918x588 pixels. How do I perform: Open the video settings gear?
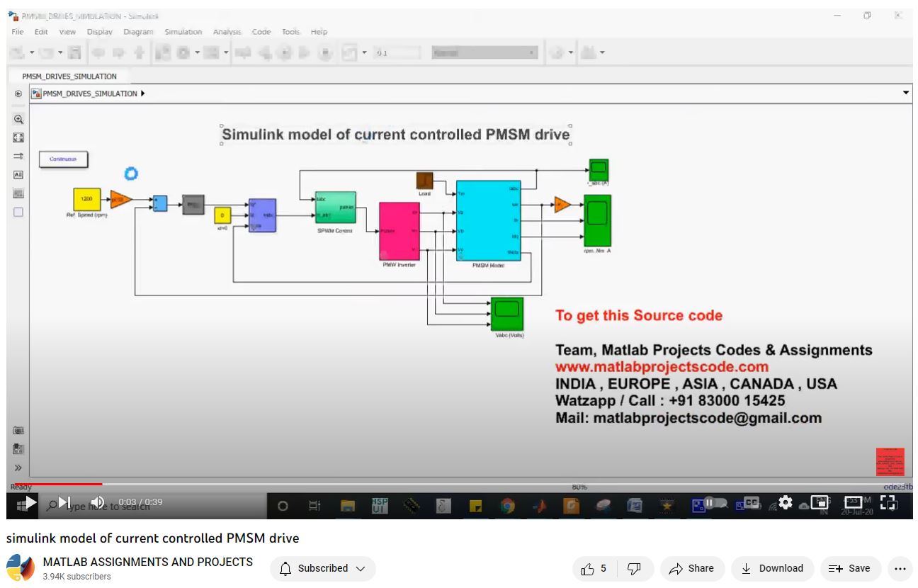point(785,502)
